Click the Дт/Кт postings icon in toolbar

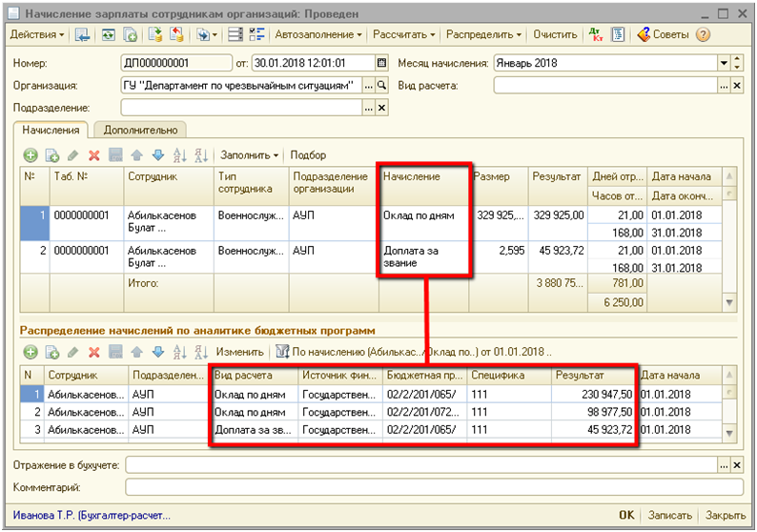pos(597,35)
